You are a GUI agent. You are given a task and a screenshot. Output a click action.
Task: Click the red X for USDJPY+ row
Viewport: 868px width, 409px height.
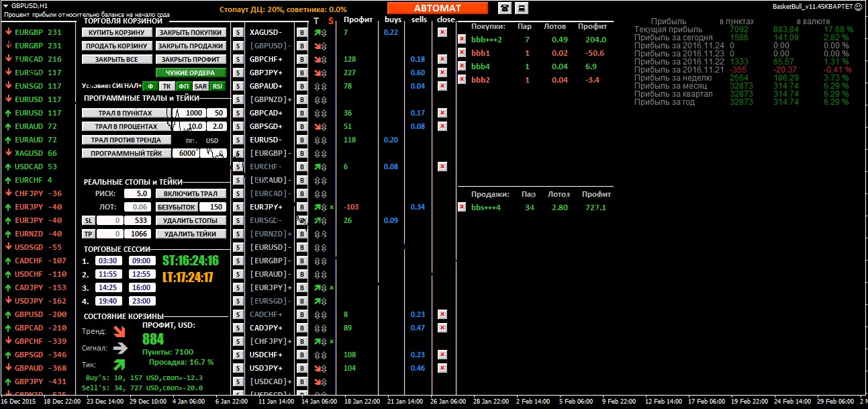(442, 368)
